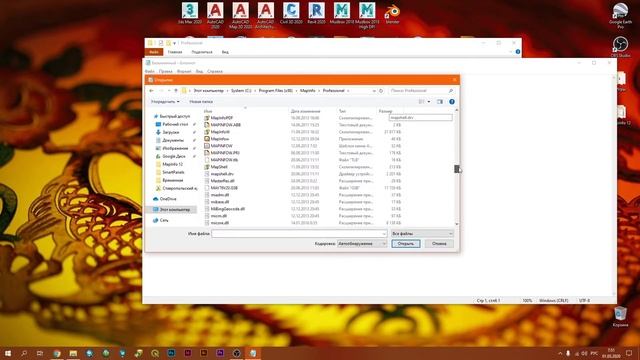Select Google Диск in the sidebar

click(x=173, y=156)
